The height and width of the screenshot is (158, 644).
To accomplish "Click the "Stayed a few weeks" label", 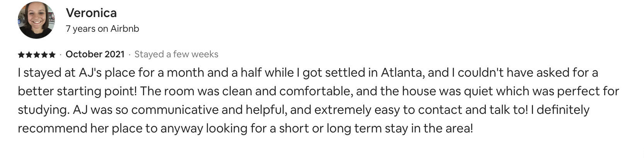I will 176,54.
